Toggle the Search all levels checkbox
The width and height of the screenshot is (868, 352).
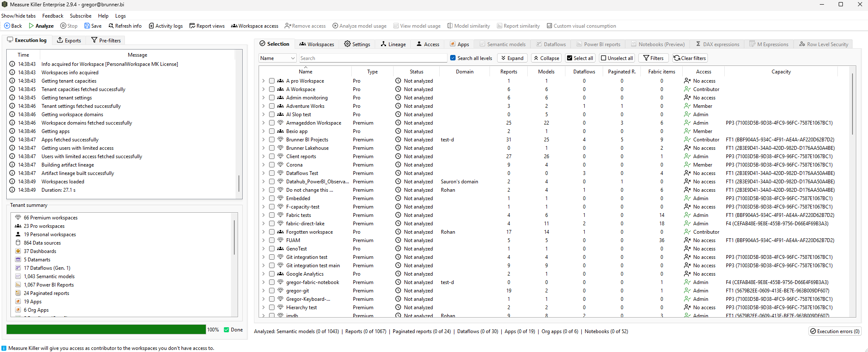(453, 58)
